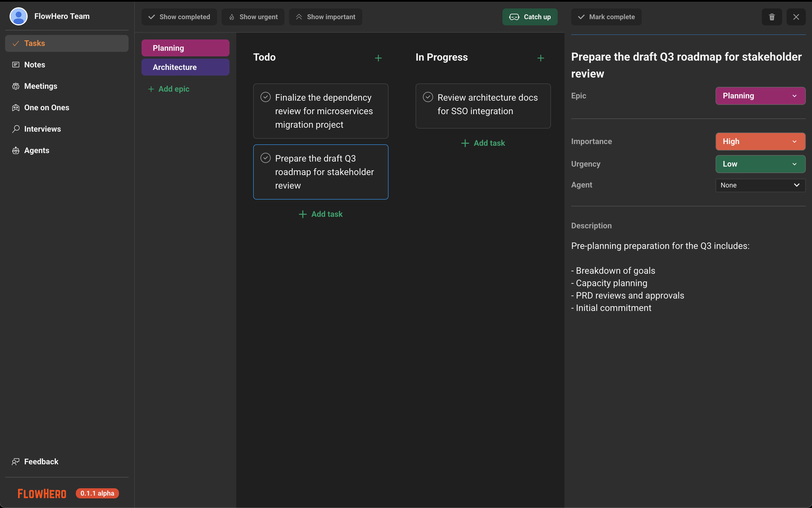The width and height of the screenshot is (812, 508).
Task: Mark Review architecture docs task complete
Action: coord(428,97)
